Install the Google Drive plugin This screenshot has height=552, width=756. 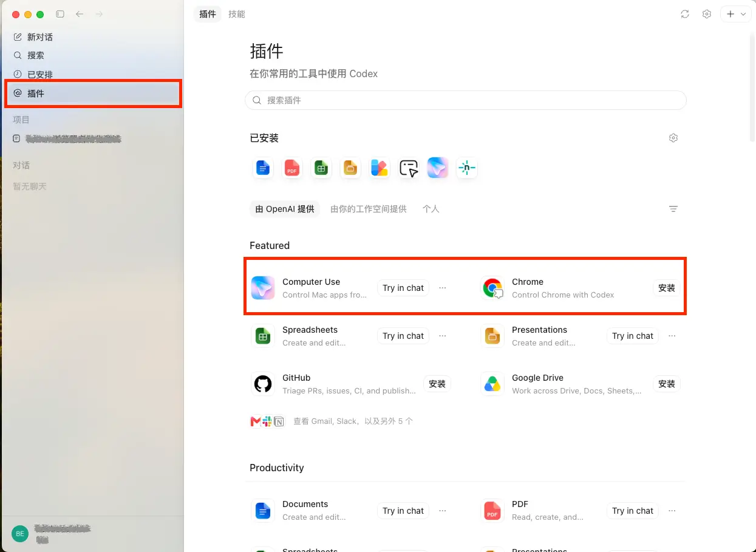[x=667, y=384]
